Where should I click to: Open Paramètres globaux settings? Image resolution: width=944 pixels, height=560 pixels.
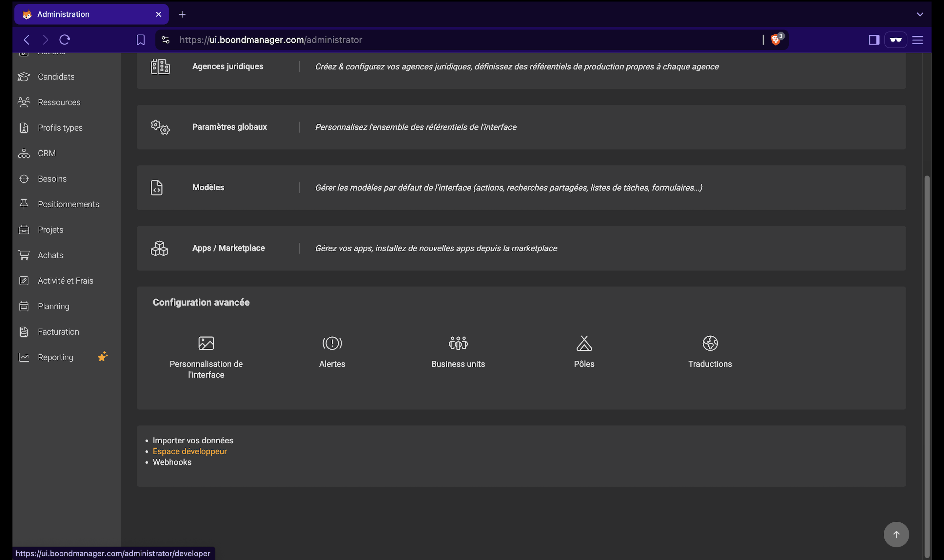tap(521, 127)
